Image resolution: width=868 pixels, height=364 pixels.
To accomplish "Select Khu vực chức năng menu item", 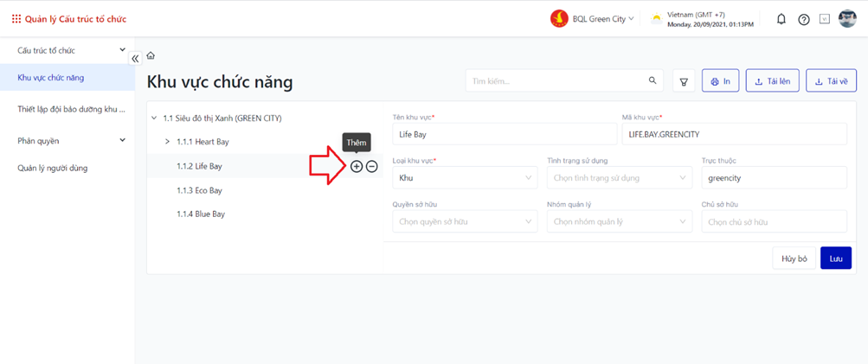I will point(67,78).
